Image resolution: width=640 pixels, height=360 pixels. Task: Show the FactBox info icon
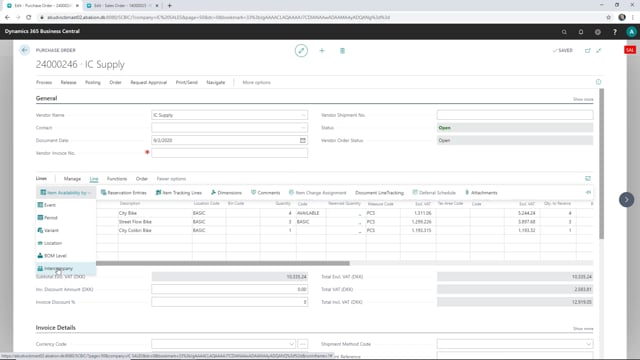598,82
